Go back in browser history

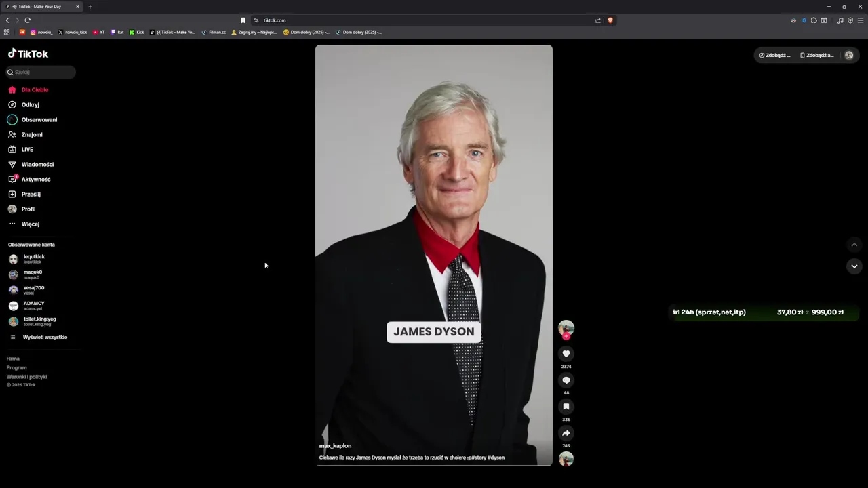[7, 20]
